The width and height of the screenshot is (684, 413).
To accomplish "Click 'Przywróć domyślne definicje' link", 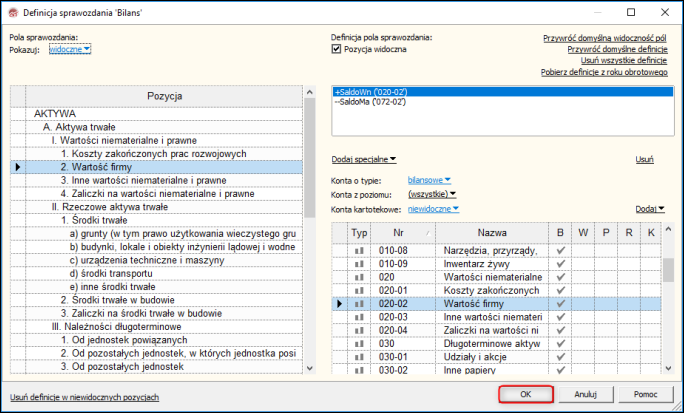I will point(617,49).
